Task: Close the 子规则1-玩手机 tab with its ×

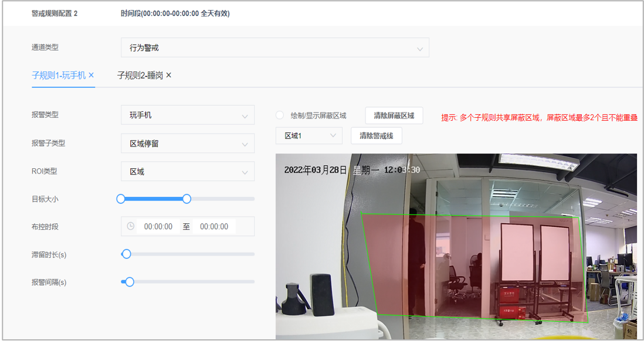Action: pyautogui.click(x=91, y=76)
